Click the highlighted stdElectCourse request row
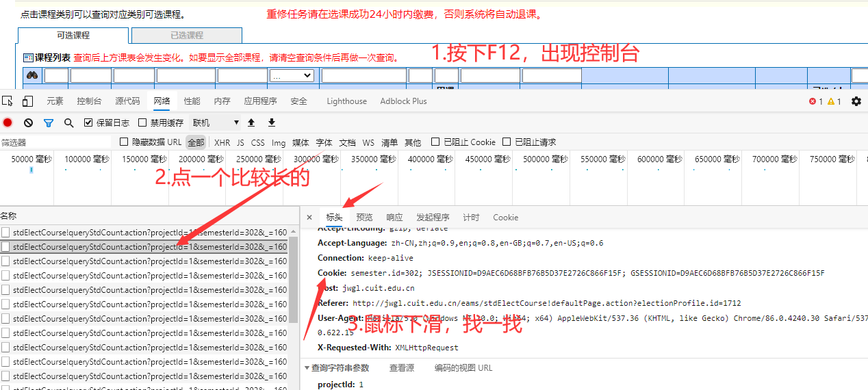The width and height of the screenshot is (868, 390). (144, 246)
